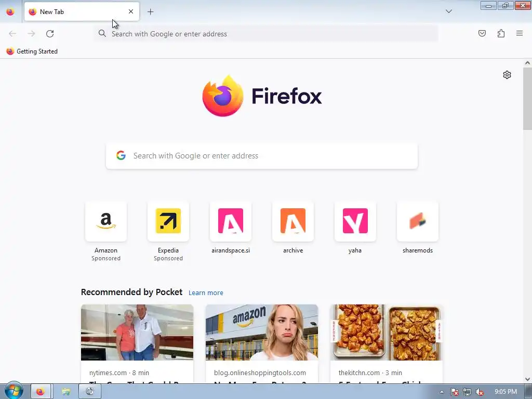Open the blog.onlineshoppingtools.com Amazon story image
The height and width of the screenshot is (399, 532).
pos(262,332)
